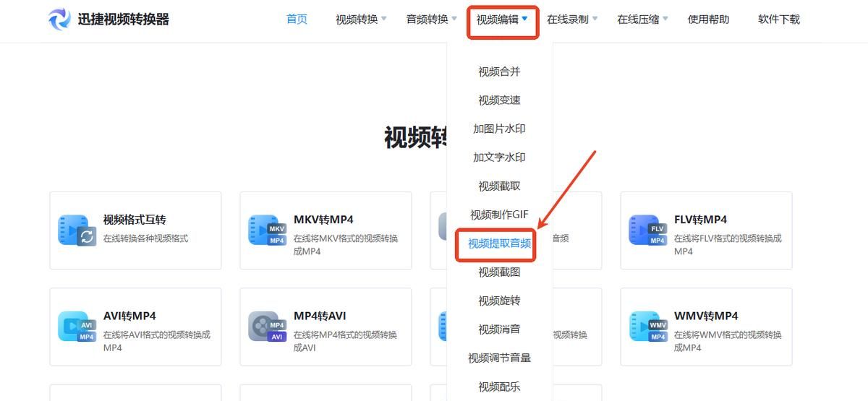Go to 首页 in the navigation
868x401 pixels.
(x=297, y=20)
